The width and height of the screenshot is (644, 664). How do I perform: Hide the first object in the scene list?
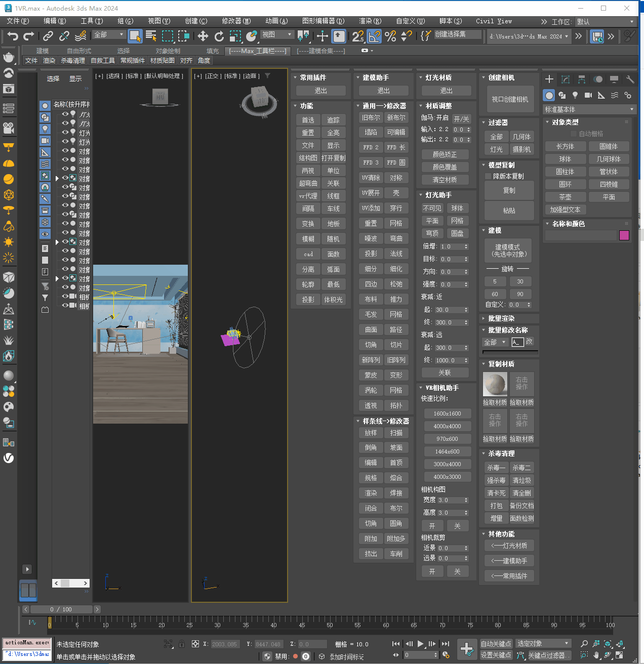(x=65, y=114)
